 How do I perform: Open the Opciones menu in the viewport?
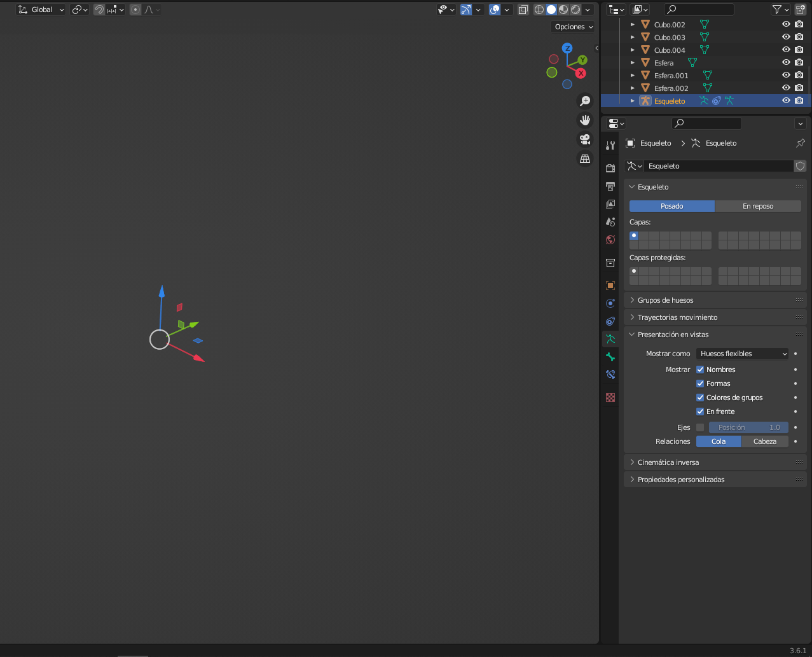pyautogui.click(x=572, y=27)
